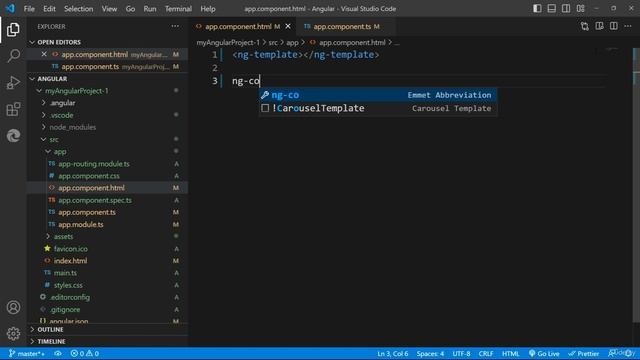Open the File menu
The height and width of the screenshot is (360, 640).
tap(29, 9)
